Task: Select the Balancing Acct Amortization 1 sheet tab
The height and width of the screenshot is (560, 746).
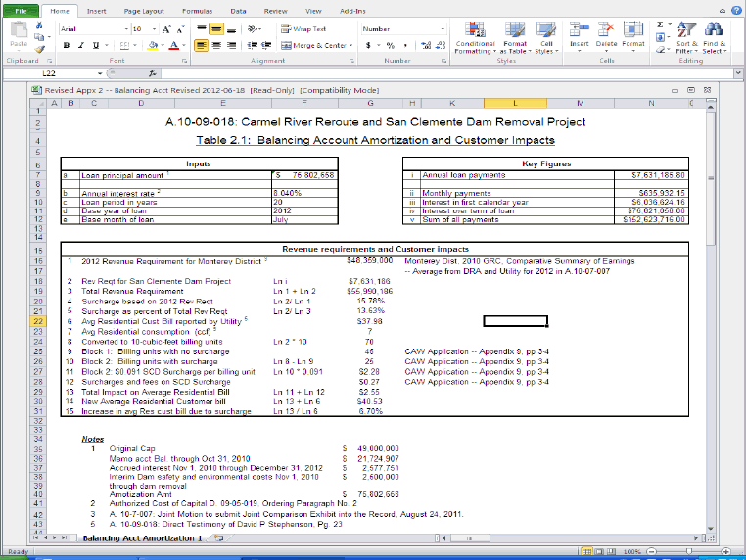Action: [x=141, y=538]
